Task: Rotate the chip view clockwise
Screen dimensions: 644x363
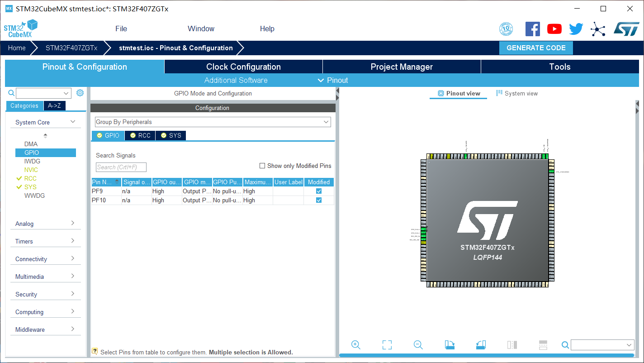Action: tap(450, 345)
